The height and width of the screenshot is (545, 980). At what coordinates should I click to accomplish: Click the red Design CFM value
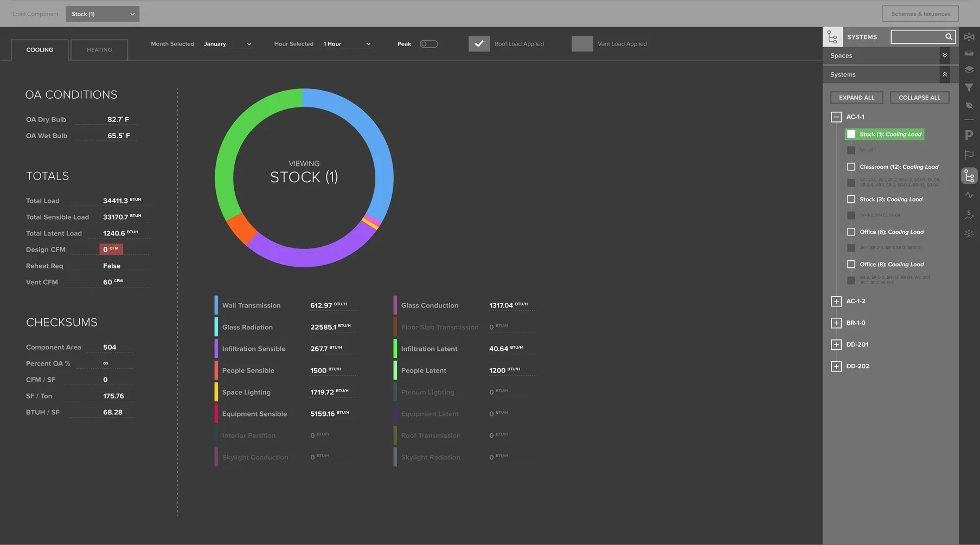111,249
